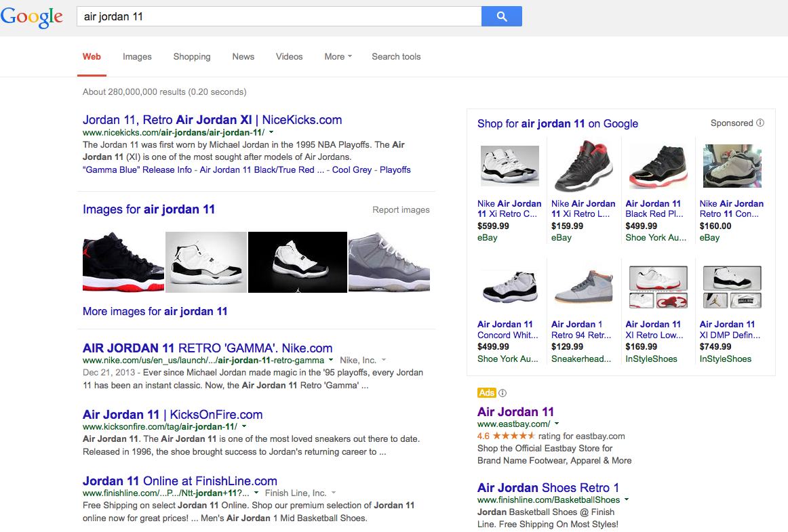Click the Dec 21, 2013 date text
The image size is (788, 532).
pyautogui.click(x=109, y=372)
